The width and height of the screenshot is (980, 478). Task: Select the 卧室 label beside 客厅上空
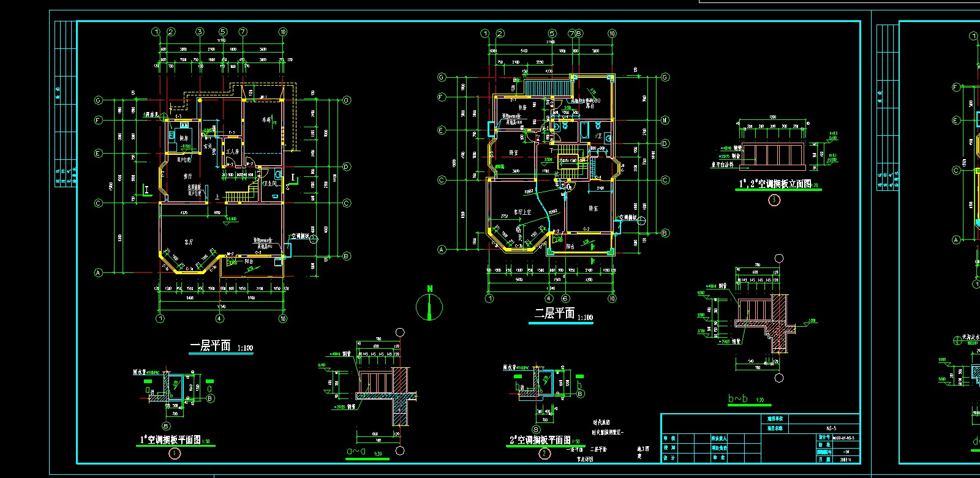click(x=593, y=208)
